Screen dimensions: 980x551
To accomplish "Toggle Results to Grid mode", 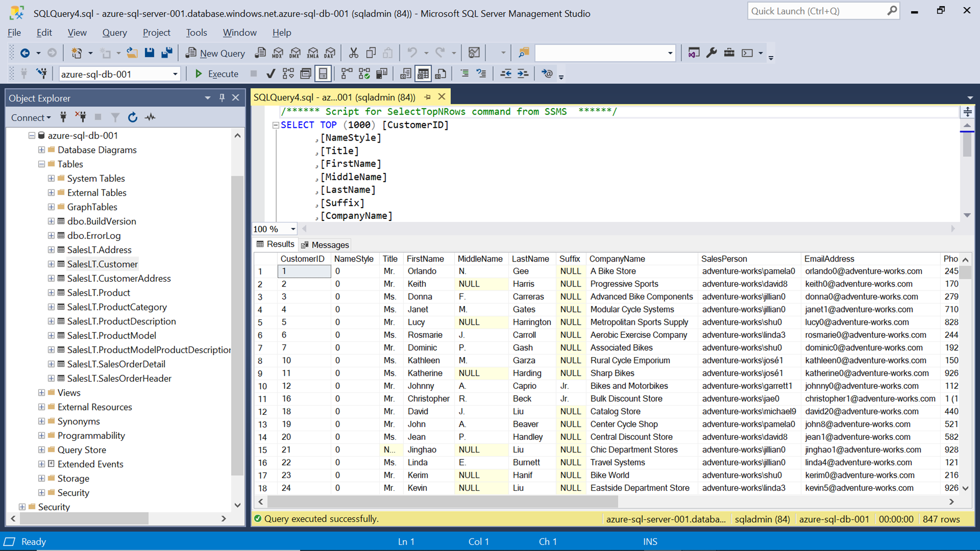I will click(423, 74).
